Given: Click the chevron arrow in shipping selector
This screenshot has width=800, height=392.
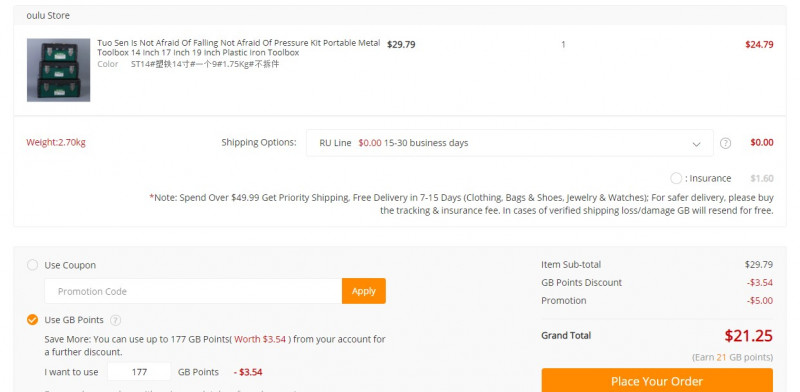Looking at the screenshot, I should pos(696,144).
